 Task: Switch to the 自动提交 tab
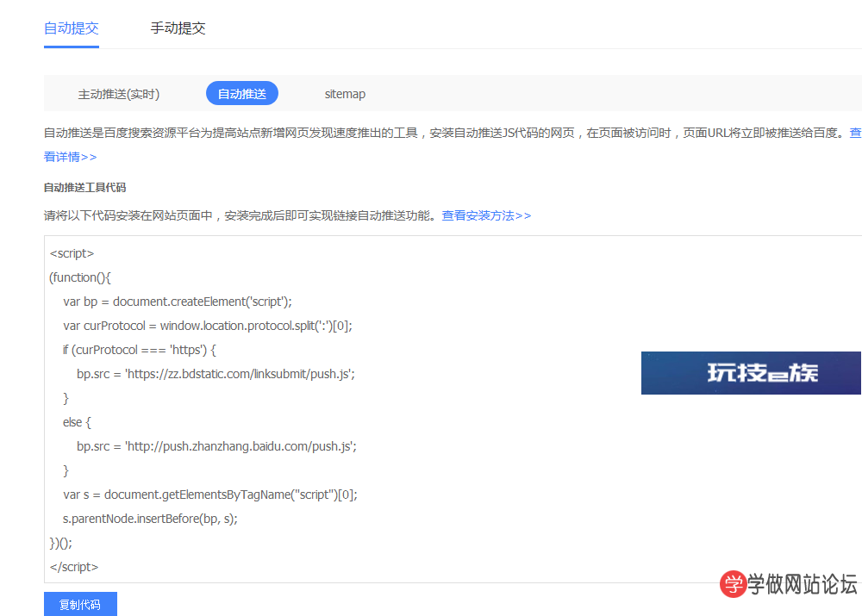click(x=72, y=28)
